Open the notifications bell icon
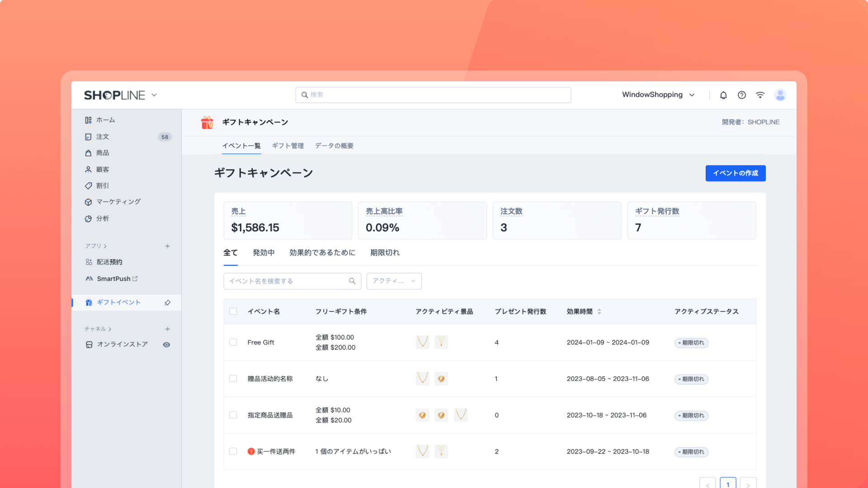868x488 pixels. coord(723,95)
